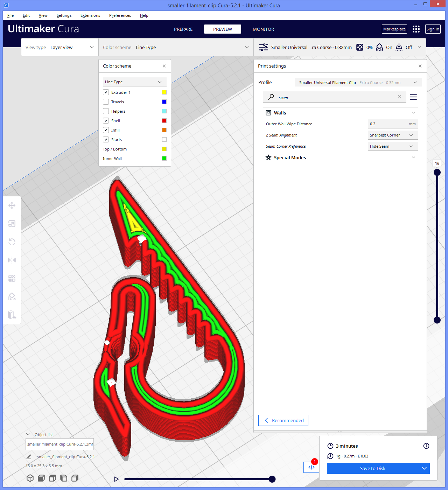This screenshot has height=490, width=448.
Task: Open the Extensions menu
Action: coord(90,15)
